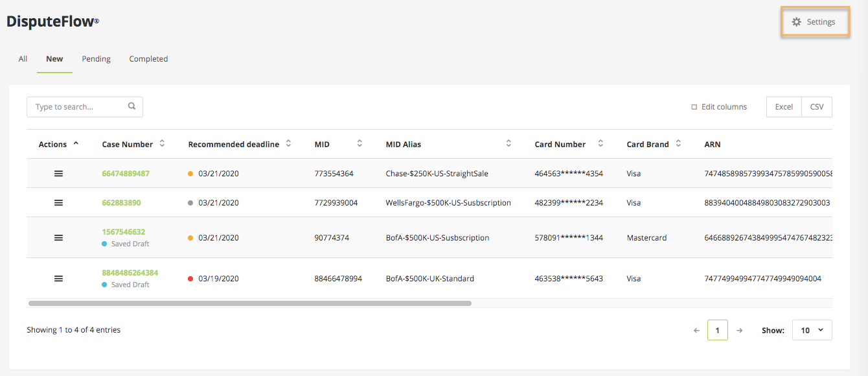Click the magnifier icon in search box

pyautogui.click(x=132, y=106)
